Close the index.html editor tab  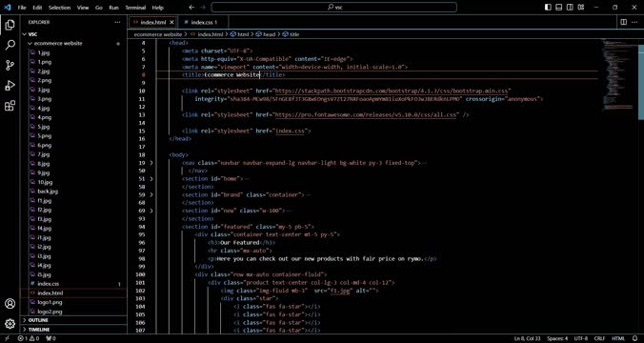(171, 22)
